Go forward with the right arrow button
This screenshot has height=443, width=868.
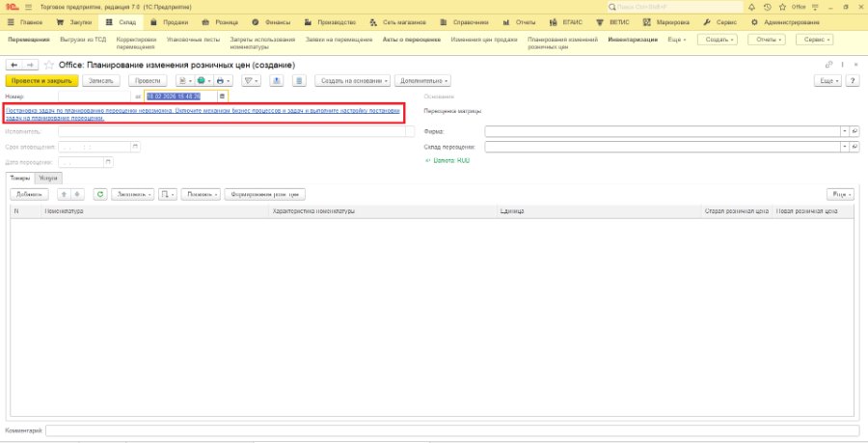tap(31, 65)
